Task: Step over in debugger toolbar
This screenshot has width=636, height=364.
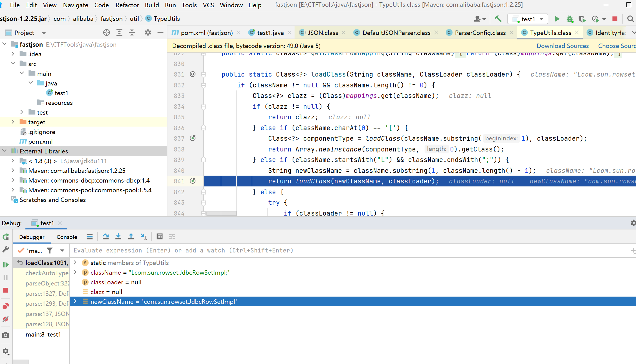Action: [105, 236]
